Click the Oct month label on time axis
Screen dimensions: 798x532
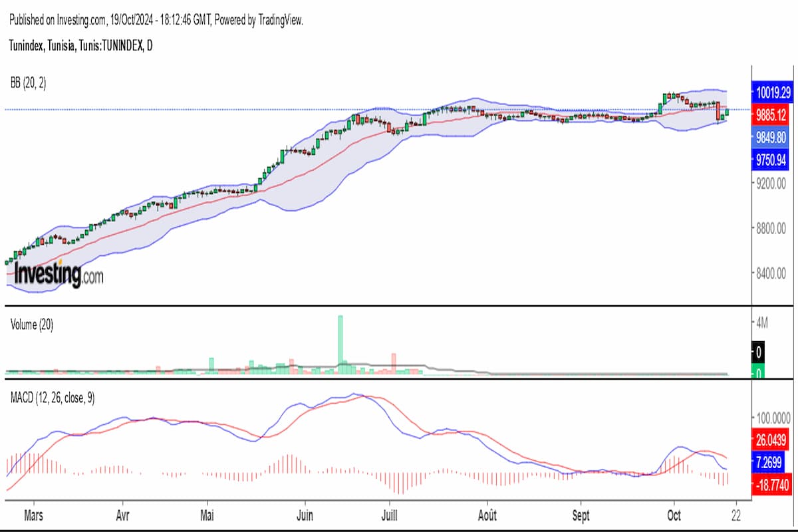click(674, 515)
